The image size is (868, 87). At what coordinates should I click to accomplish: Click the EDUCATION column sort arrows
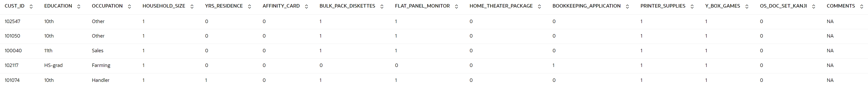79,6
